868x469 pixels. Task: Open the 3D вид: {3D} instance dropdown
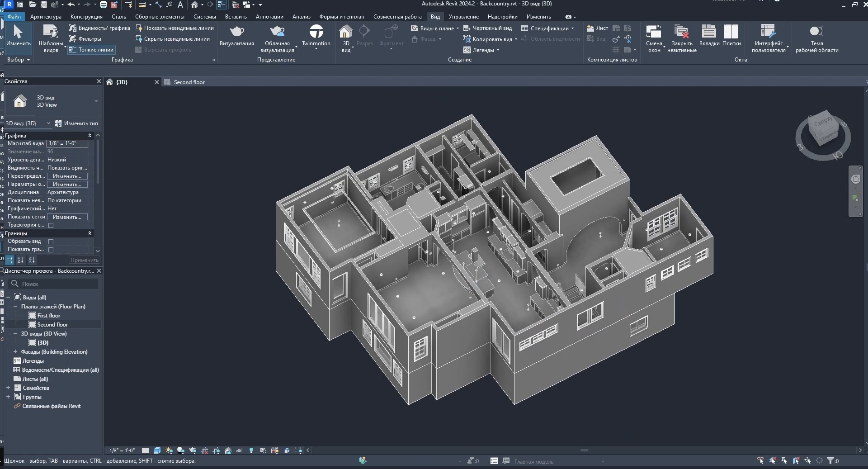tap(28, 123)
